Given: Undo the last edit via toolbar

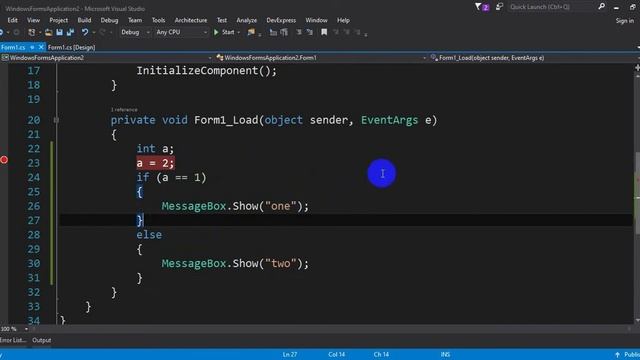Looking at the screenshot, I should [x=84, y=32].
